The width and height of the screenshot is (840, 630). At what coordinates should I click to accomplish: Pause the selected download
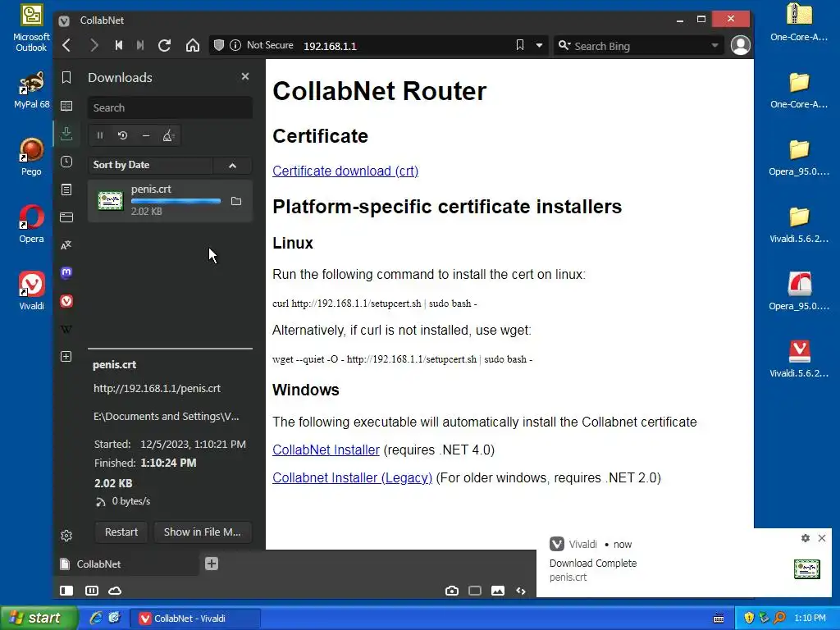pyautogui.click(x=99, y=135)
